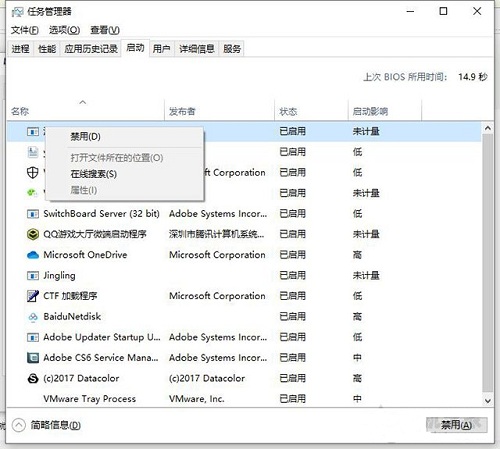Image resolution: width=500 pixels, height=449 pixels.
Task: Click the icon in the highlighted first row
Action: pyautogui.click(x=33, y=132)
